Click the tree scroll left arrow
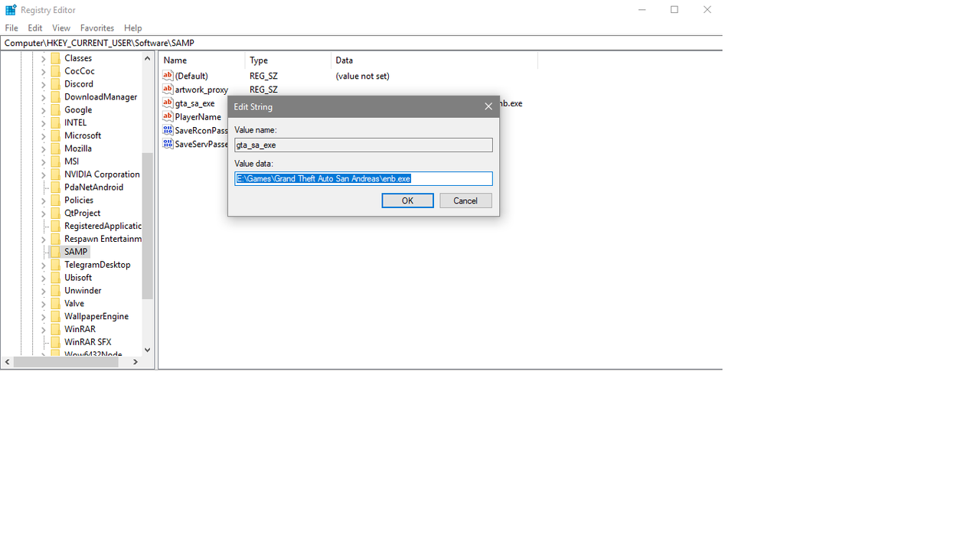The width and height of the screenshot is (980, 551). coord(8,362)
